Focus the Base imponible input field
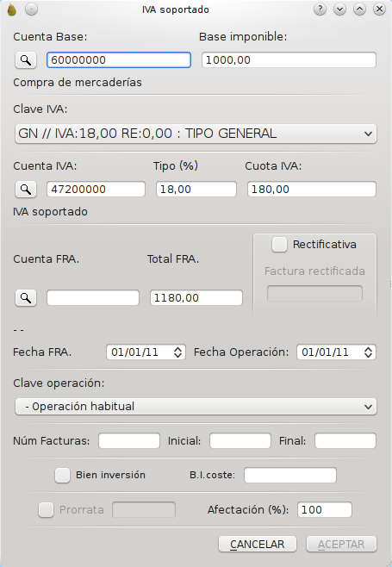This screenshot has height=567, width=392. (x=289, y=60)
